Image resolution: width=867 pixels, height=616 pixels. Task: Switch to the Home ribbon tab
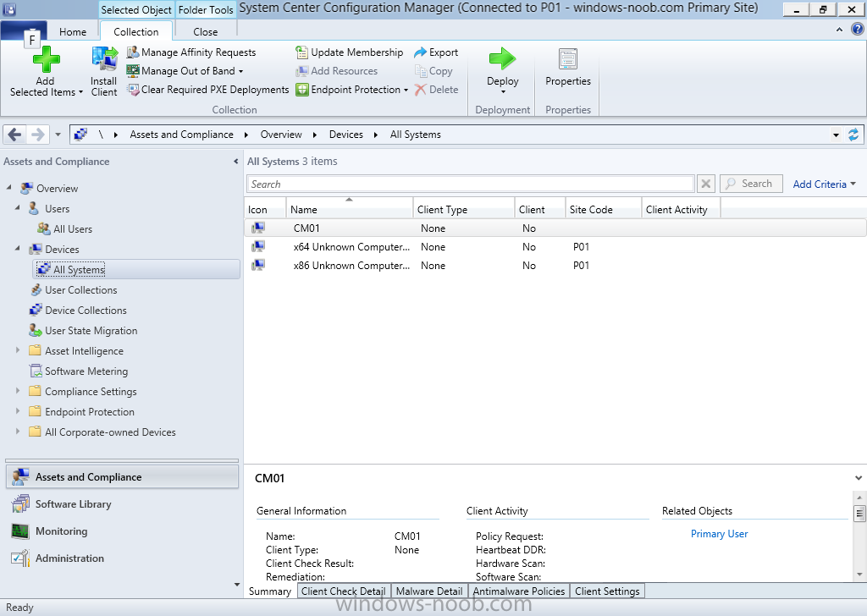pos(73,31)
